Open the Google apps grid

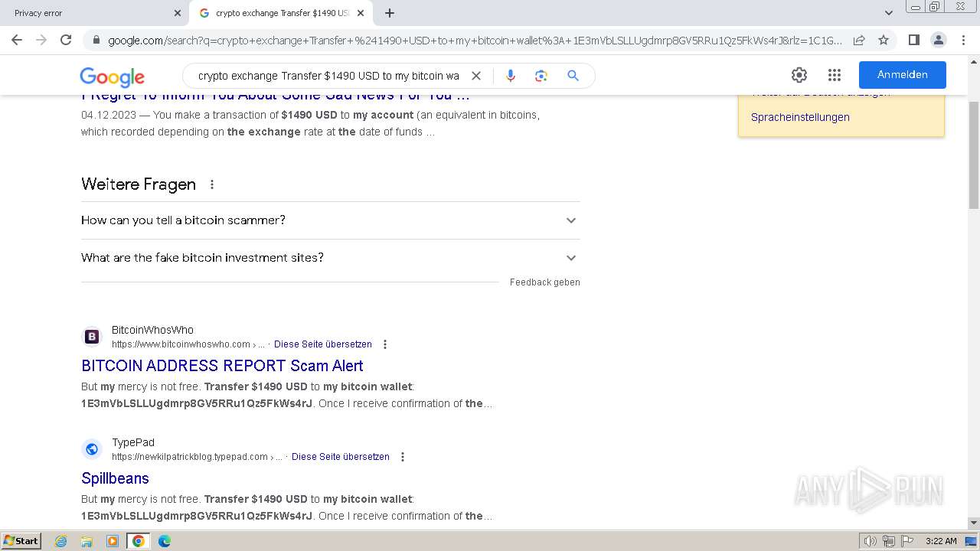coord(835,75)
